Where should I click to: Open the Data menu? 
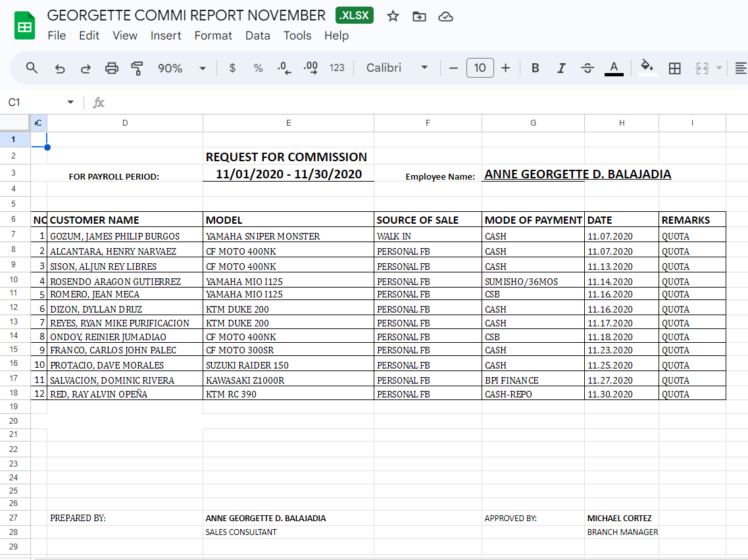pos(258,36)
